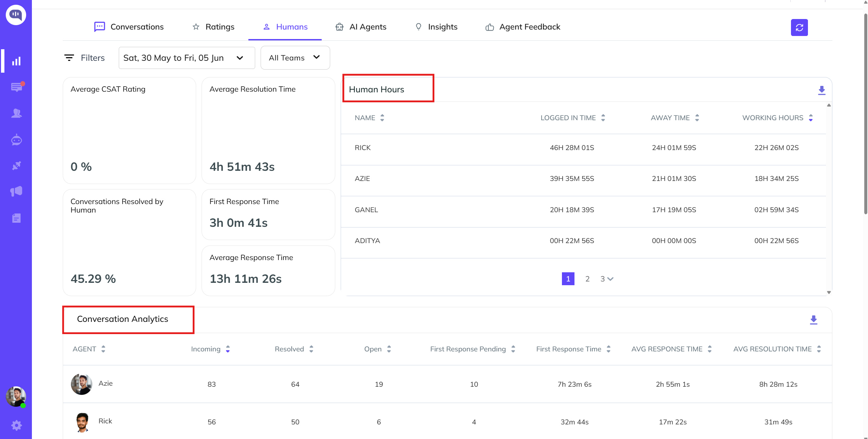Open the Insights tab
This screenshot has height=439, width=868.
(x=436, y=27)
